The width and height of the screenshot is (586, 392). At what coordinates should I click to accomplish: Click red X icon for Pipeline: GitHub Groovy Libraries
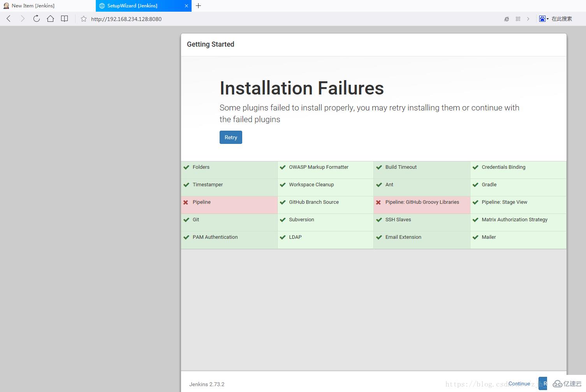(x=378, y=202)
